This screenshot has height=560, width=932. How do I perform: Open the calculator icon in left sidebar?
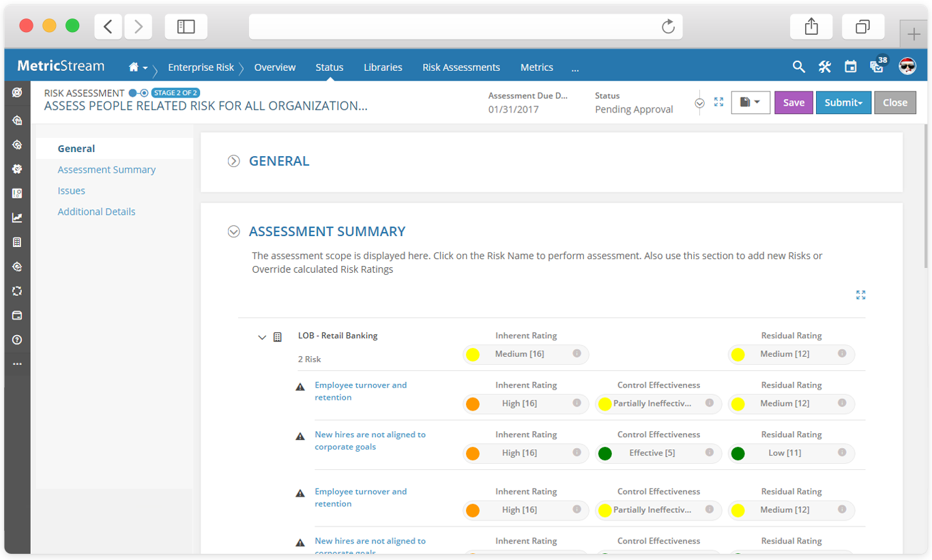pos(17,241)
